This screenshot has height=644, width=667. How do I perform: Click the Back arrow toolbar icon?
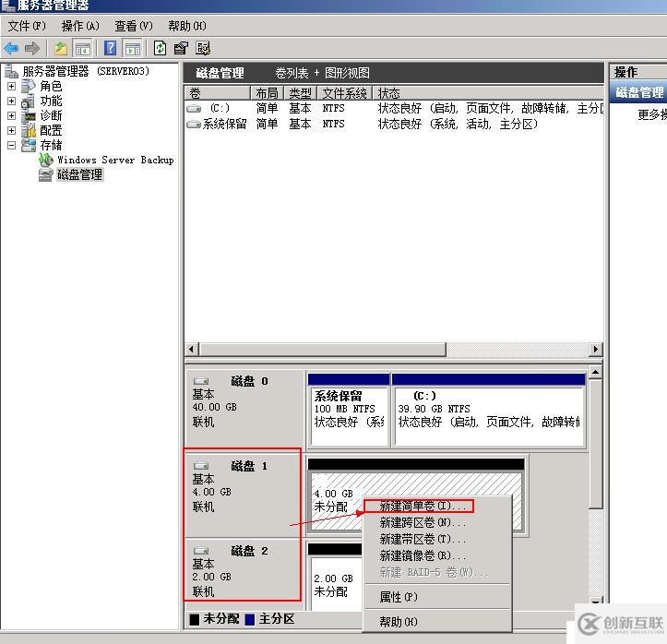coord(11,49)
